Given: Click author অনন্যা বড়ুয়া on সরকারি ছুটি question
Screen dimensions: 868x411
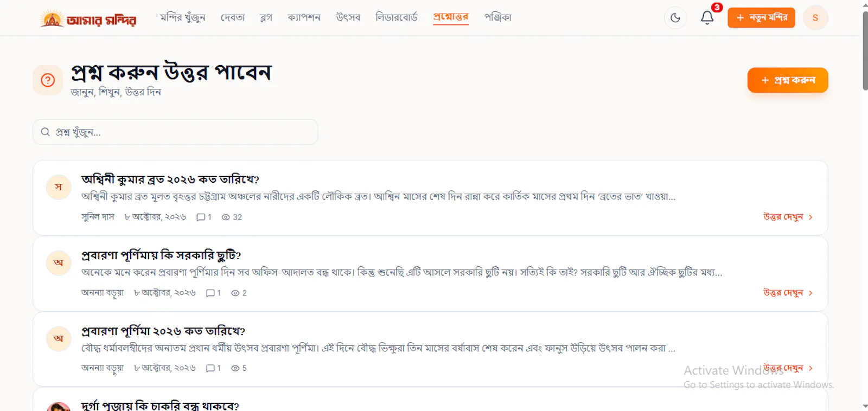Looking at the screenshot, I should click(x=103, y=293).
